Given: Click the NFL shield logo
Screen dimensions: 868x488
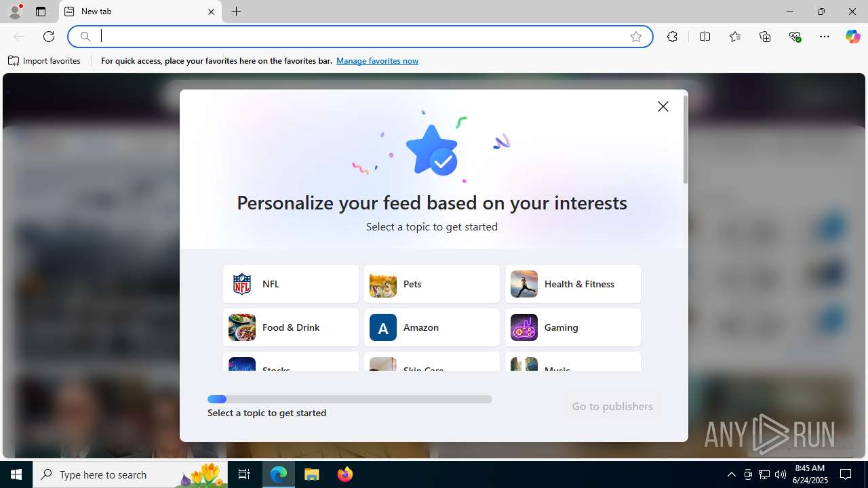Looking at the screenshot, I should [242, 284].
